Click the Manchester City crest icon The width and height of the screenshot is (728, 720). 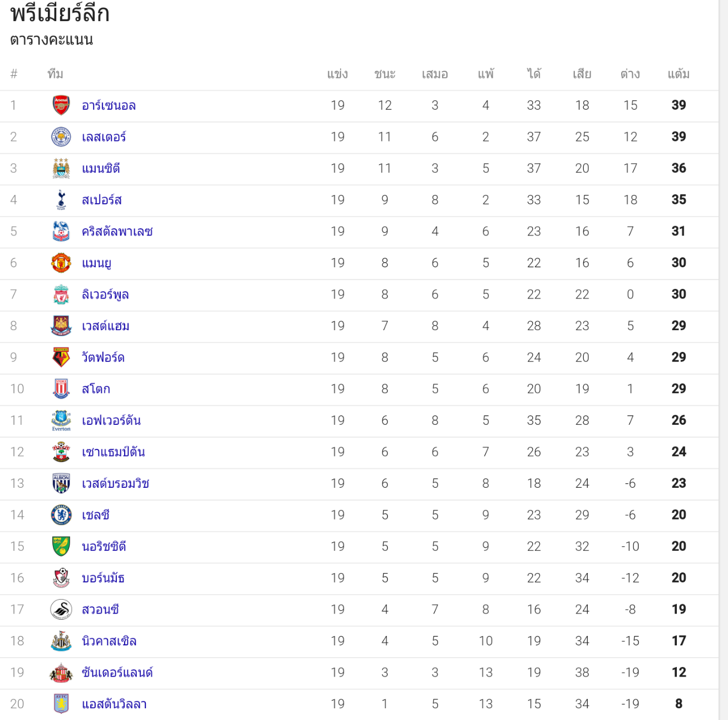pyautogui.click(x=61, y=168)
